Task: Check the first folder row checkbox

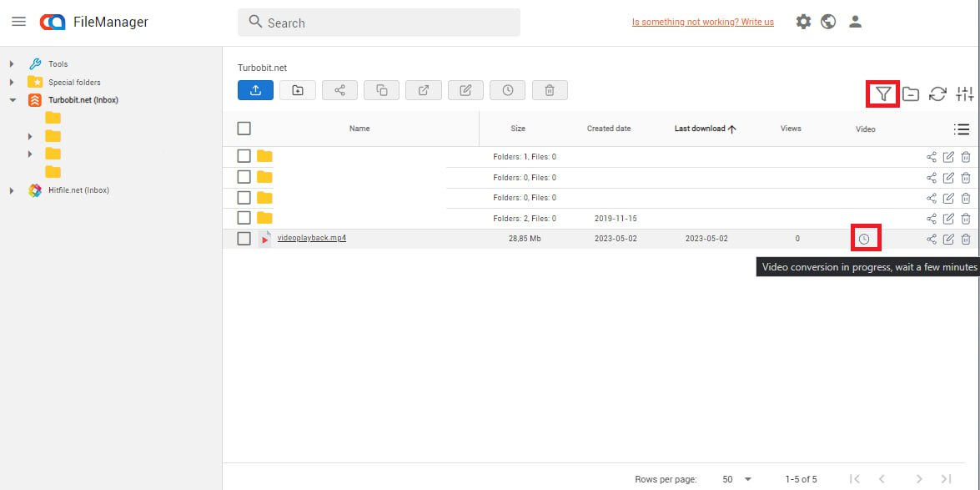Action: (x=244, y=156)
